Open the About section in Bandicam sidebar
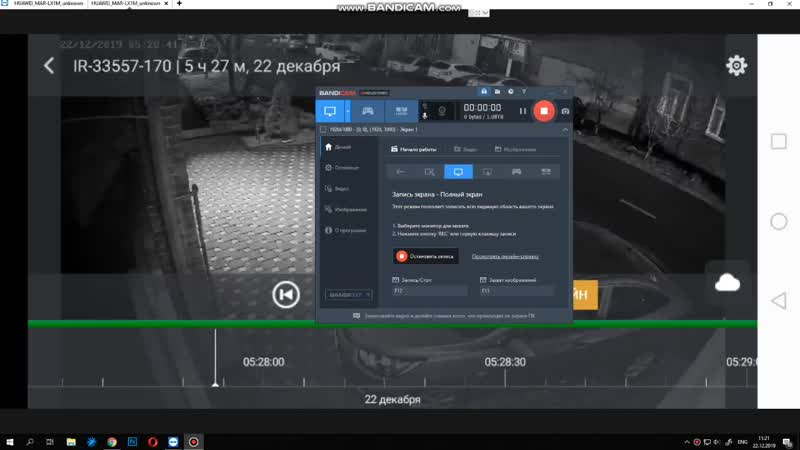Image resolution: width=800 pixels, height=450 pixels. click(x=346, y=231)
